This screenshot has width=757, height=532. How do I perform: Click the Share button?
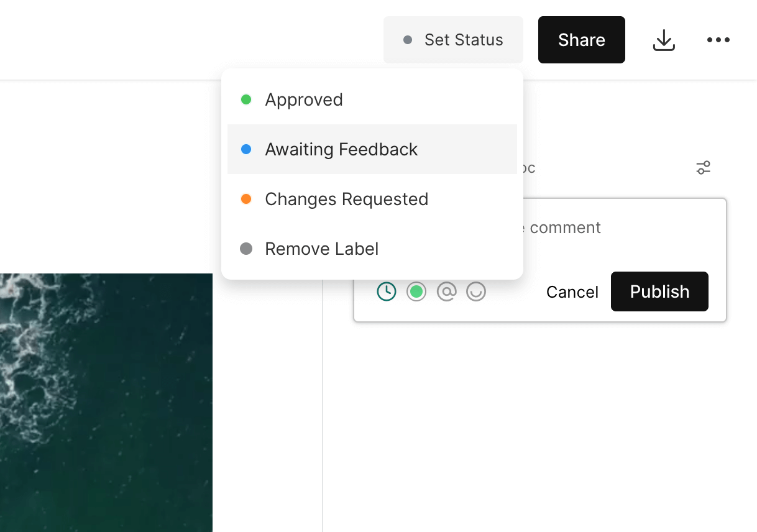tap(581, 40)
